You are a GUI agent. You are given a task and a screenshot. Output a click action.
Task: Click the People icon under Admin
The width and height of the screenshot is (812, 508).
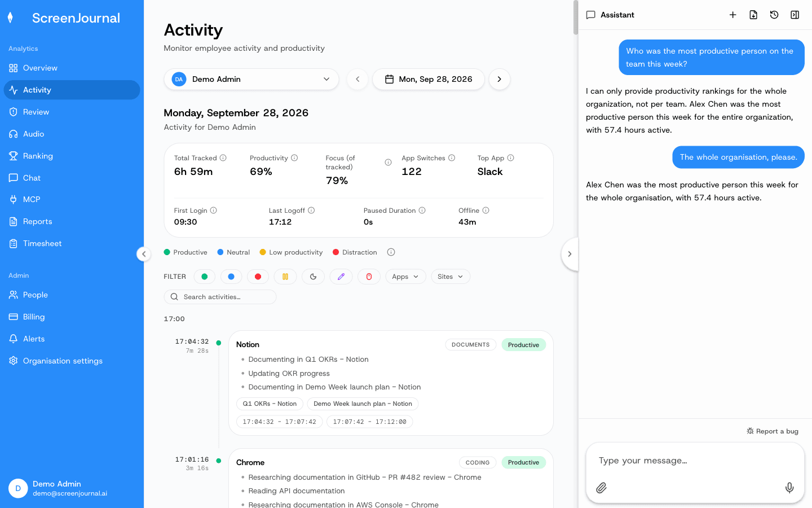14,295
